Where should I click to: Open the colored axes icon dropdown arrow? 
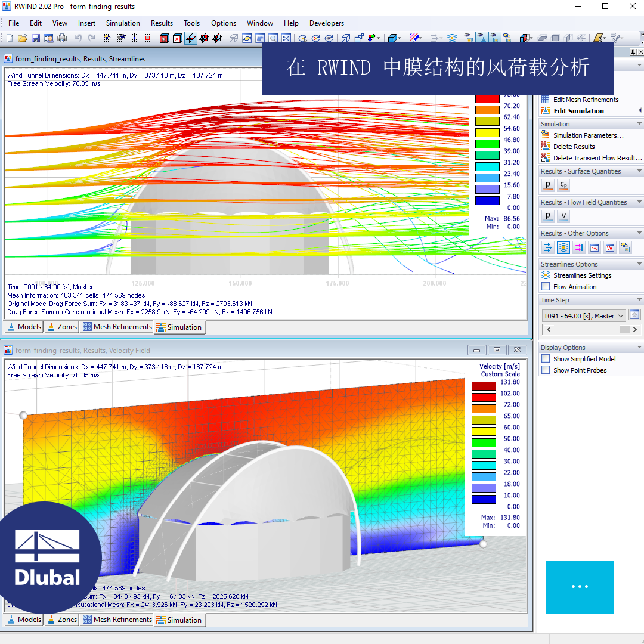pyautogui.click(x=378, y=38)
